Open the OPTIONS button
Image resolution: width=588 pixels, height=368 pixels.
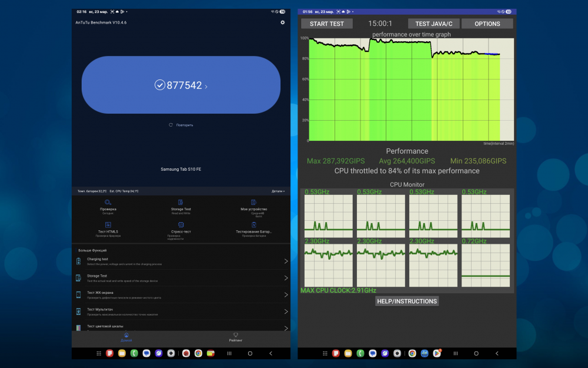487,24
